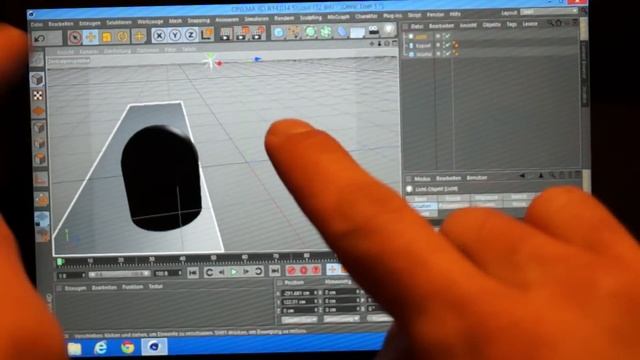Open the Modus menu in Attribute Manager
Screen dimensions: 640x360
(x=422, y=179)
